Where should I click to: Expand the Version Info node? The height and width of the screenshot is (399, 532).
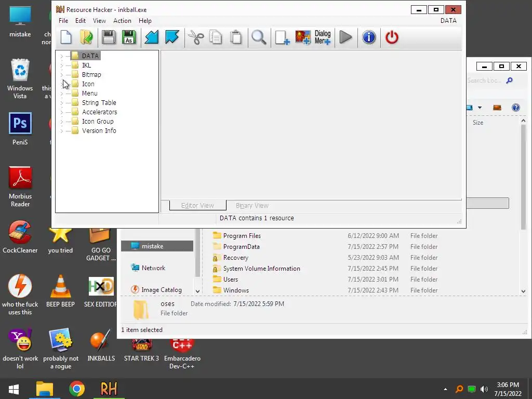click(x=61, y=131)
